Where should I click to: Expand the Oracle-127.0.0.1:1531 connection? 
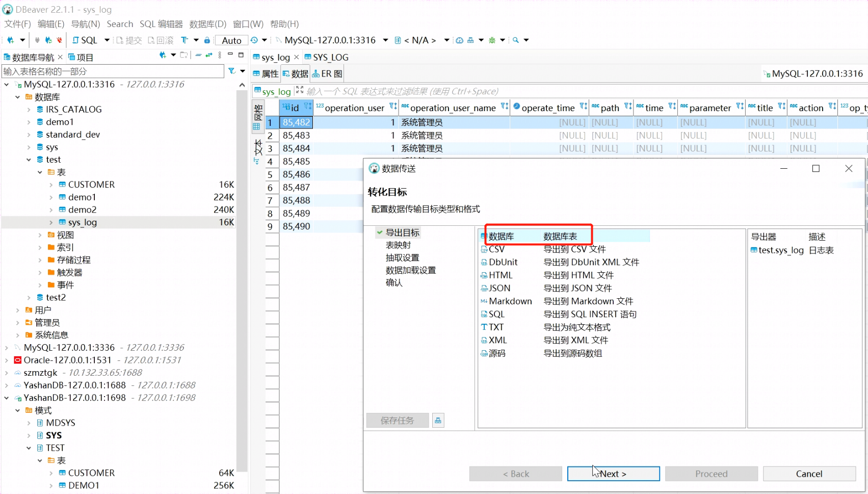pyautogui.click(x=7, y=360)
